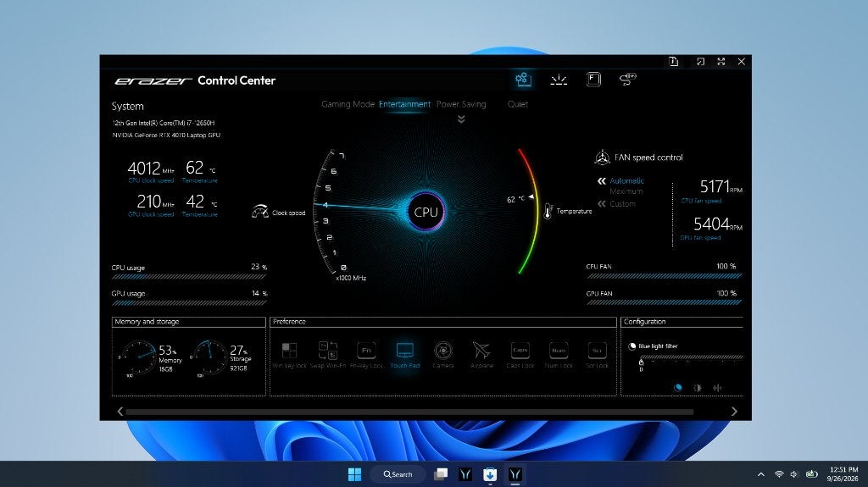Switch to Quiet mode
868x487 pixels.
tap(518, 104)
